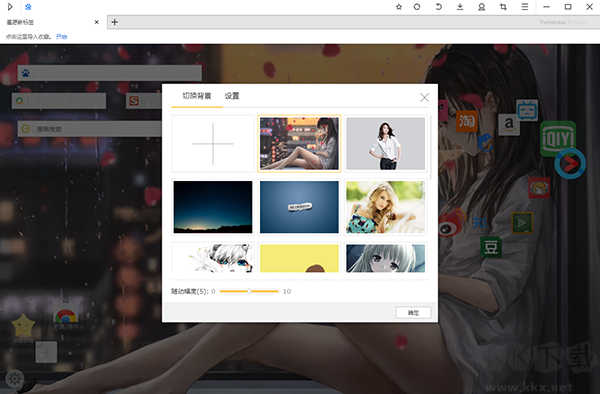Select the blue wallpaper with white label

click(299, 207)
